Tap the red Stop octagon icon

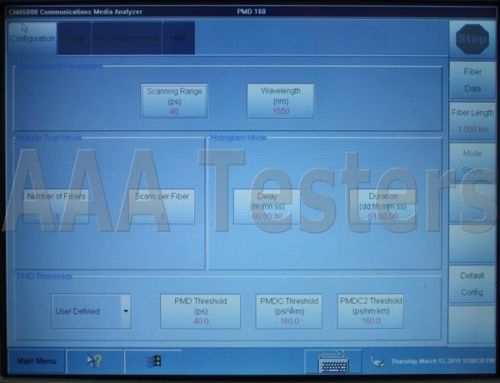click(x=472, y=39)
